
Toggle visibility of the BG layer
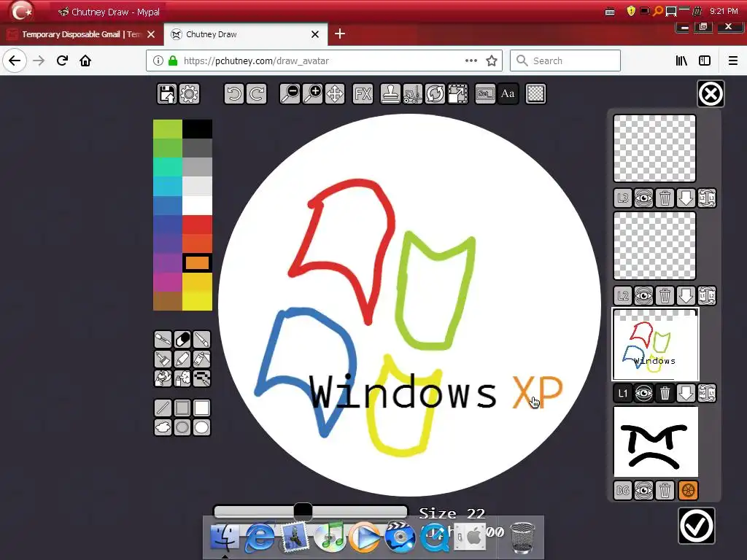[643, 491]
